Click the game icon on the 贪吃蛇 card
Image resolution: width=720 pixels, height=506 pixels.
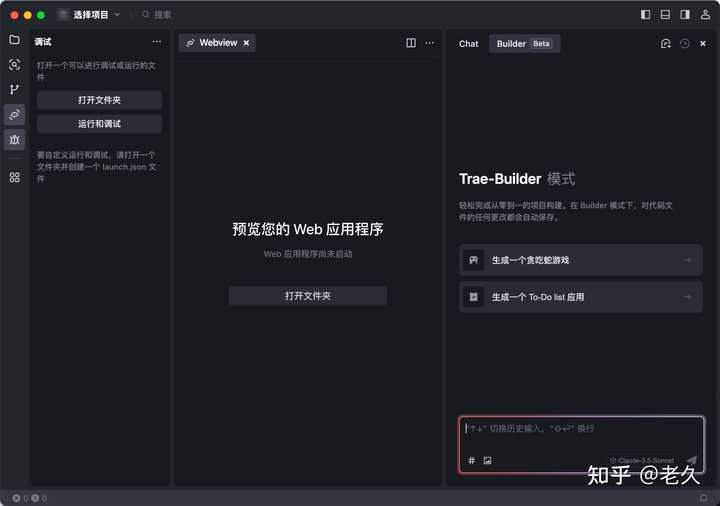[x=473, y=260]
